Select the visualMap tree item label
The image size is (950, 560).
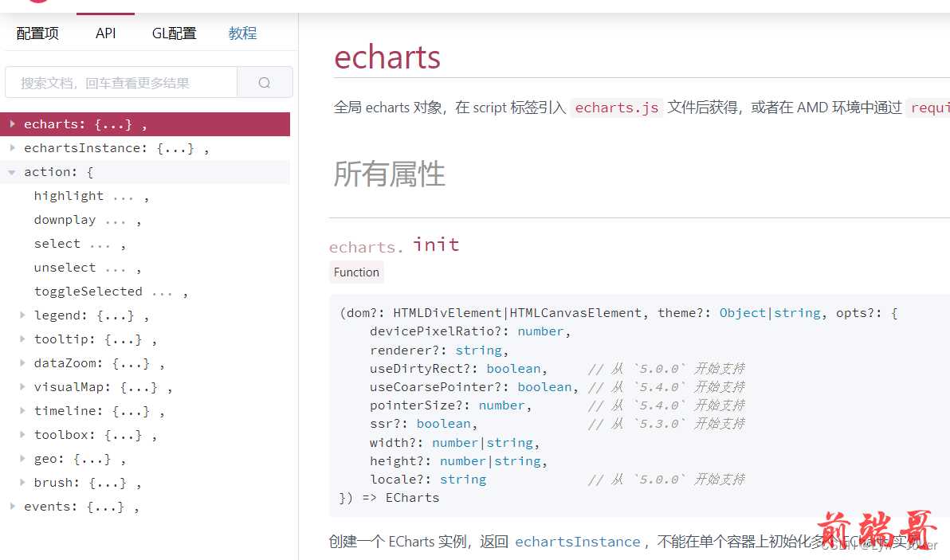point(103,387)
